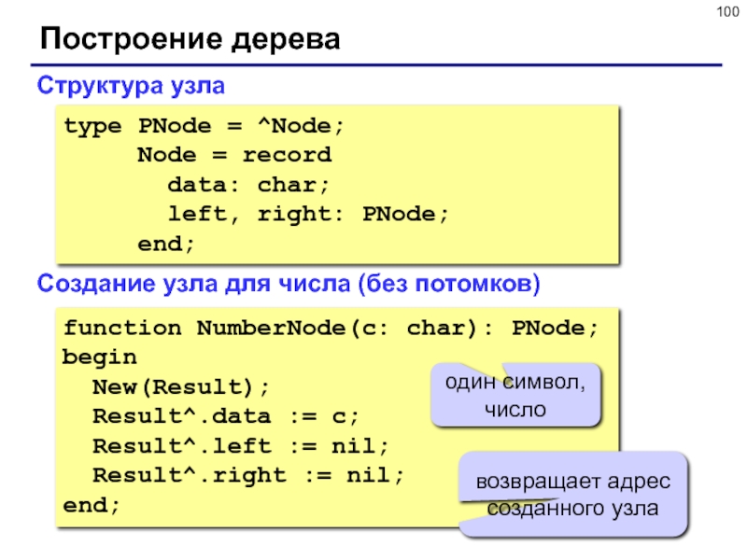The height and width of the screenshot is (560, 747).
Task: Select the heading 'Структура узла'
Action: (131, 86)
